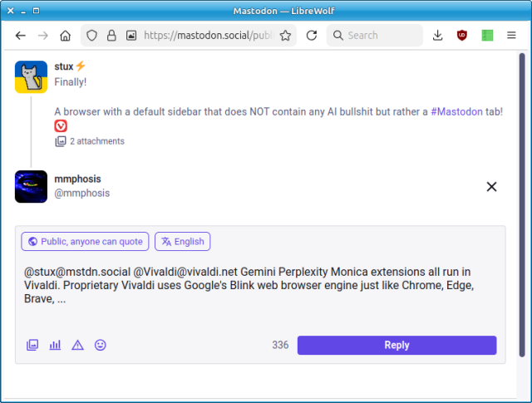
Task: Maximize the LibreWolf window
Action: (x=36, y=11)
